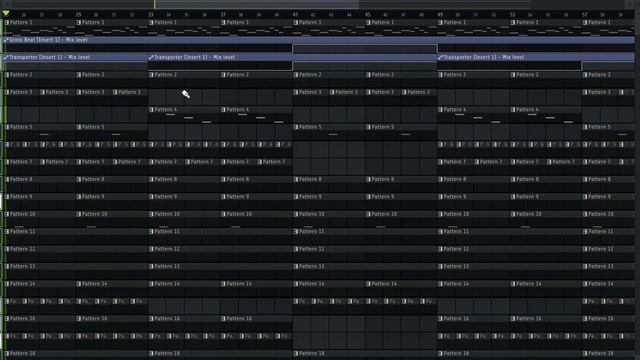Click bar 53 on the timeline ruler
The height and width of the screenshot is (360, 640).
pyautogui.click(x=512, y=15)
